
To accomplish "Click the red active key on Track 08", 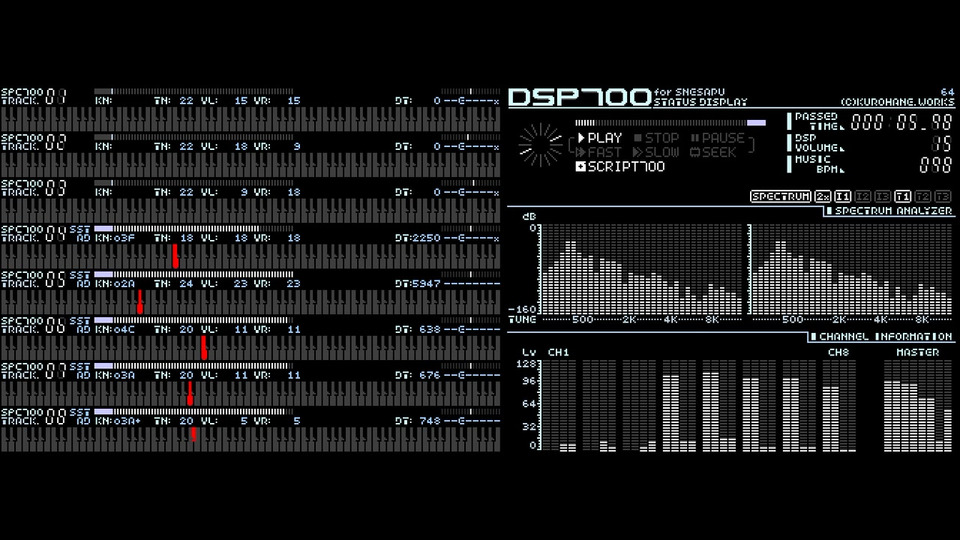I will tap(193, 433).
